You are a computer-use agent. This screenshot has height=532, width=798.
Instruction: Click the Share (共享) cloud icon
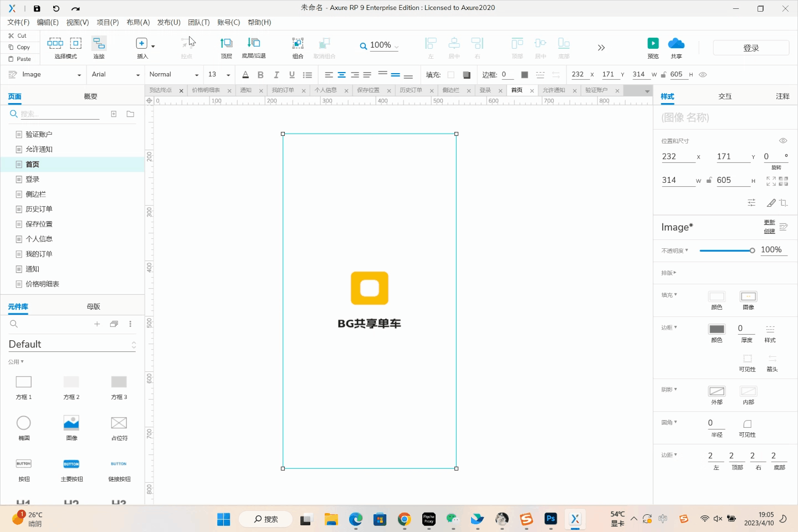coord(676,44)
